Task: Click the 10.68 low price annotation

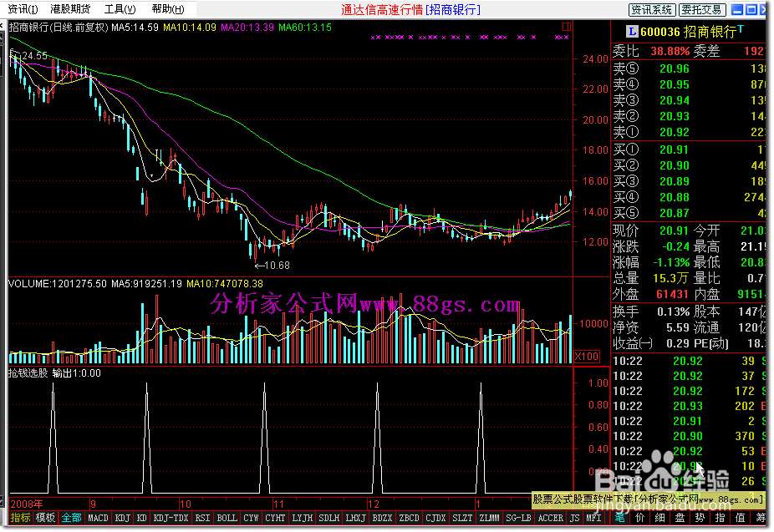Action: [x=277, y=266]
